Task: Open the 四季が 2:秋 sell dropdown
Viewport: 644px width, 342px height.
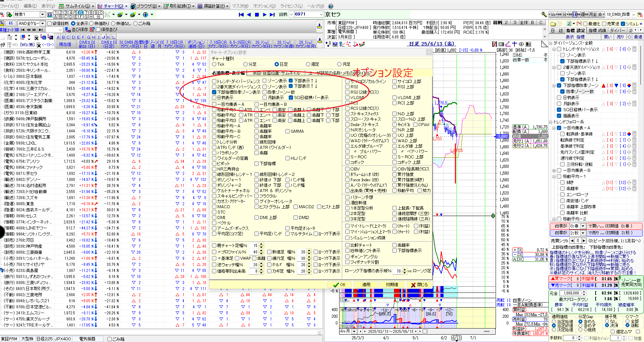Action: coord(583,233)
